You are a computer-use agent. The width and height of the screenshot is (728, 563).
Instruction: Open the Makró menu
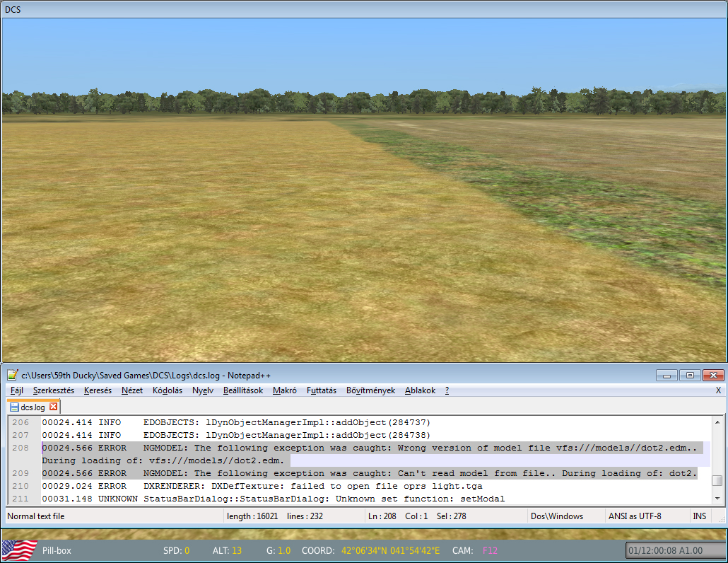tap(285, 390)
